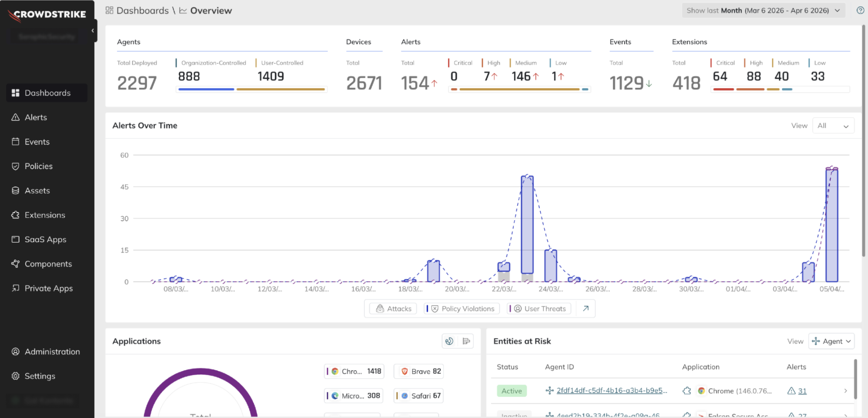This screenshot has width=868, height=418.
Task: Click the Medium alerts severity bar
Action: [519, 89]
